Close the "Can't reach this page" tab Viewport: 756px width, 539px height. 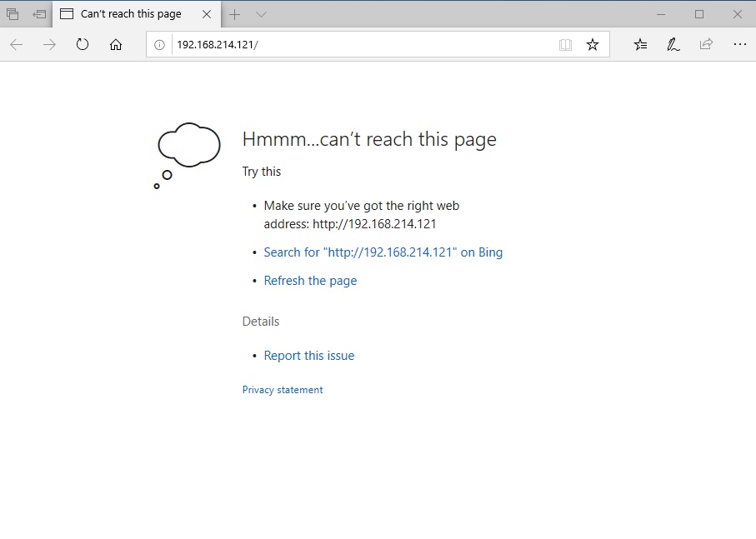click(205, 14)
